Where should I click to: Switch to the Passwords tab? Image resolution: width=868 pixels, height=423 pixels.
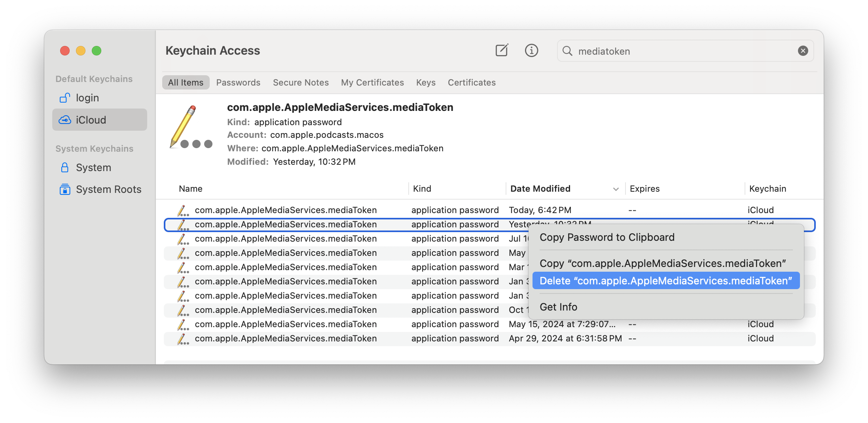click(238, 82)
